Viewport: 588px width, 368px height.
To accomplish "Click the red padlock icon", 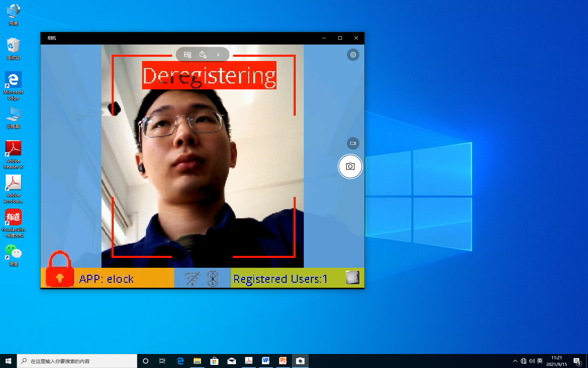I will (x=60, y=269).
